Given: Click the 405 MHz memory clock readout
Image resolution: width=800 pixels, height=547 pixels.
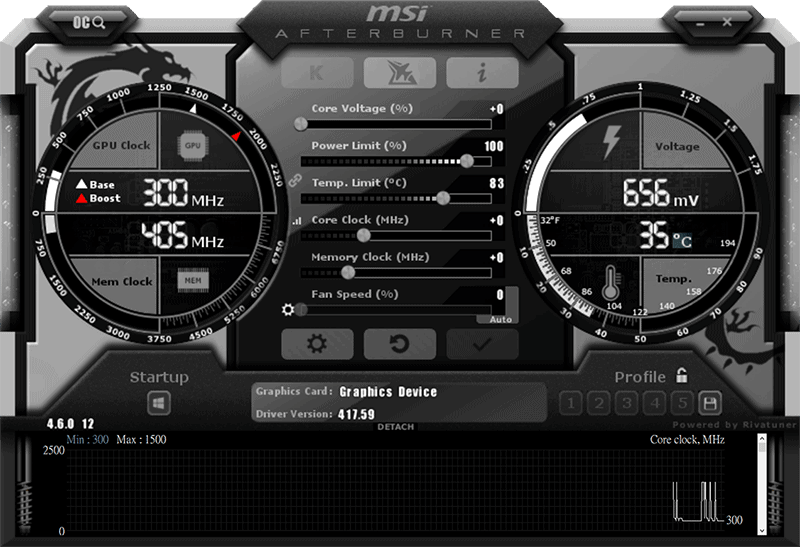Looking at the screenshot, I should point(183,235).
